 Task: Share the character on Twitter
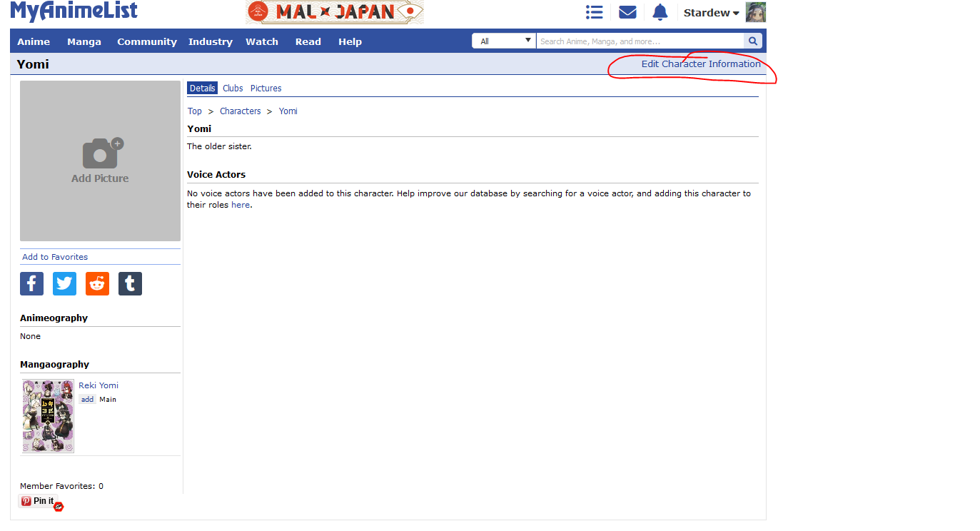click(64, 283)
